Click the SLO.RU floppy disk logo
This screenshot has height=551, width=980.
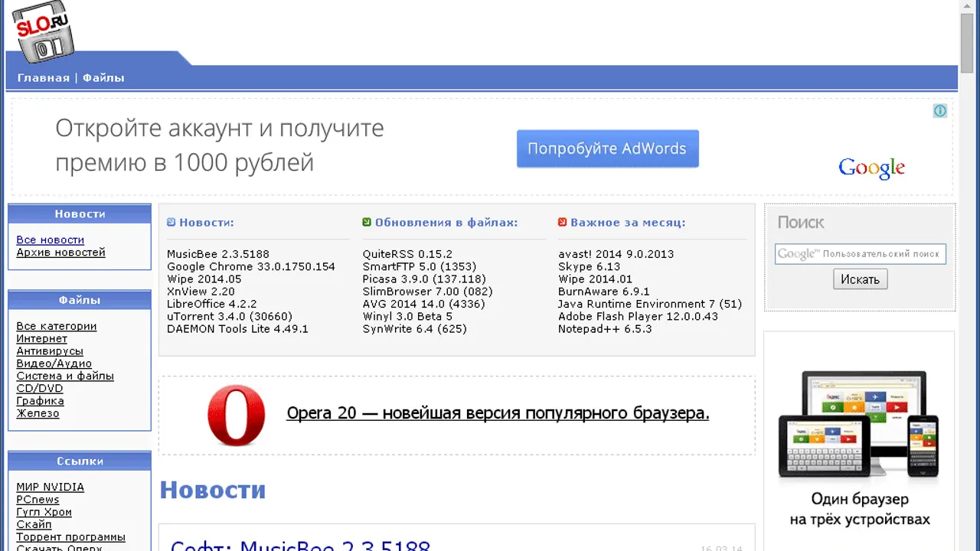[43, 32]
